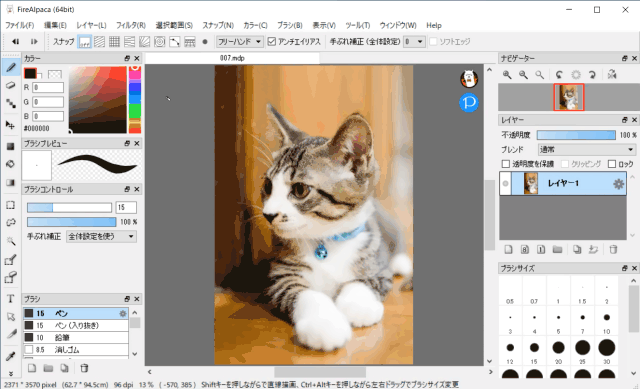Duplicate the current layer

point(577,249)
